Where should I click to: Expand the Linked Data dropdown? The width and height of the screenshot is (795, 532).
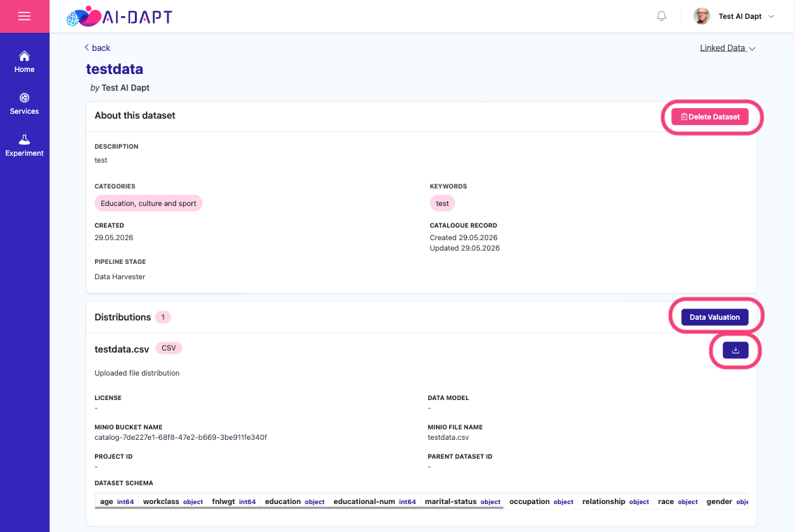727,48
